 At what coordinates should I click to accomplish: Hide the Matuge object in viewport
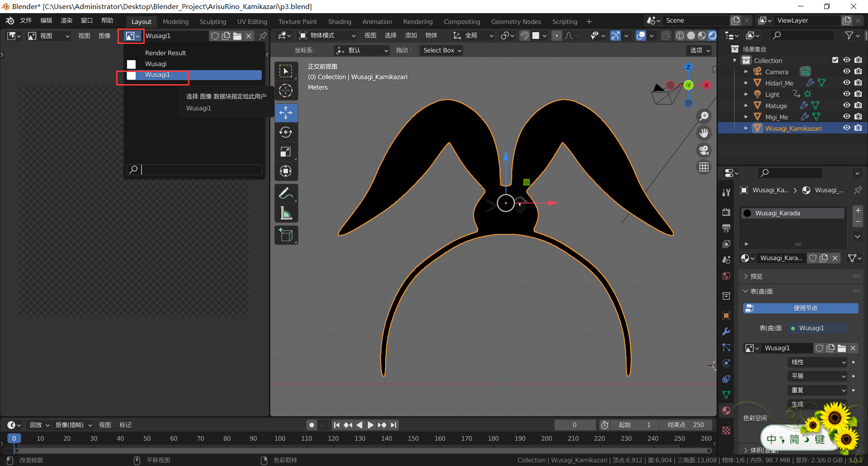click(847, 105)
